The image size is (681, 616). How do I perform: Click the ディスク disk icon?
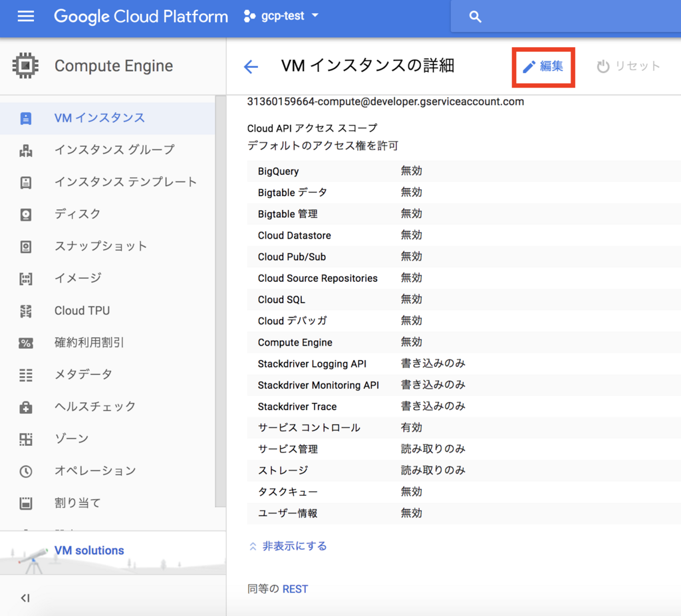[x=26, y=215]
